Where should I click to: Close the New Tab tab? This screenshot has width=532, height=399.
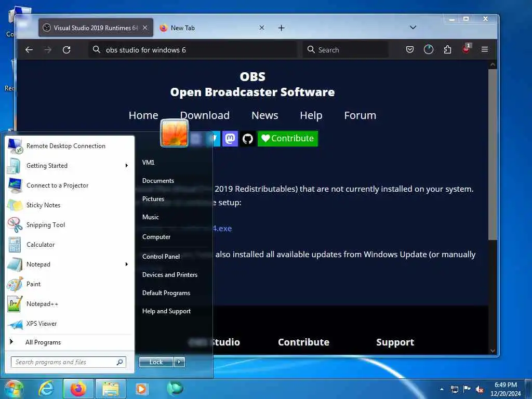tap(262, 28)
